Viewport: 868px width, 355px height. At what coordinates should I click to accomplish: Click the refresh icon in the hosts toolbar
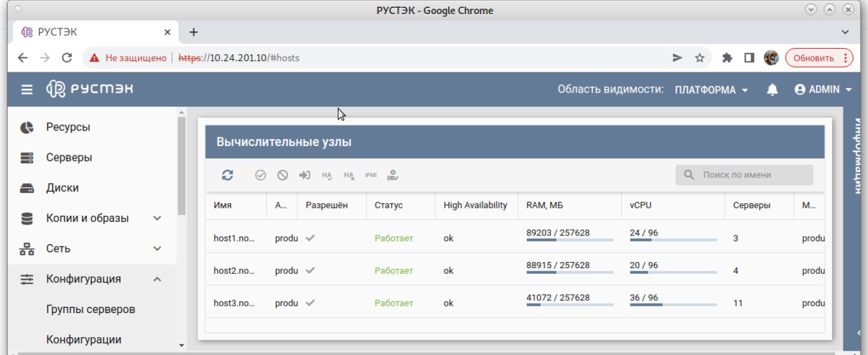[227, 175]
